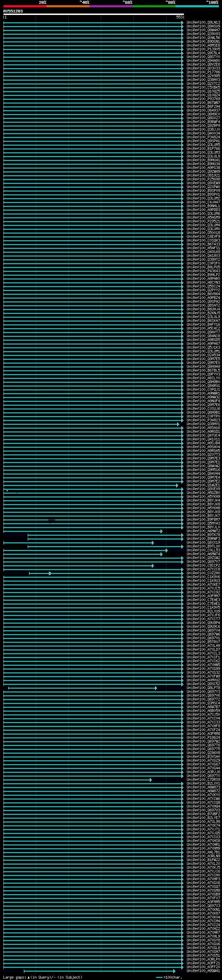The width and height of the screenshot is (222, 980).
Task: Open hit UniRef100_P17786
Action: (203, 72)
